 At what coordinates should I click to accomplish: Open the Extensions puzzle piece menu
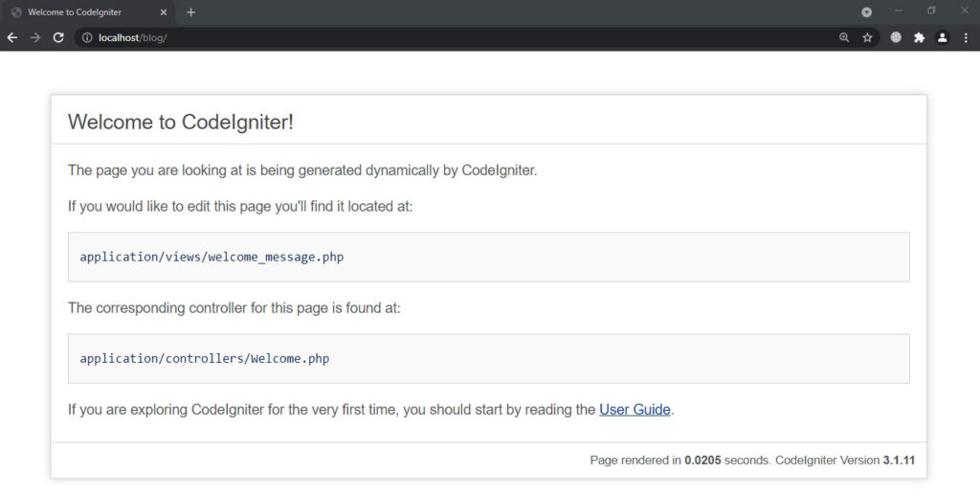click(919, 37)
